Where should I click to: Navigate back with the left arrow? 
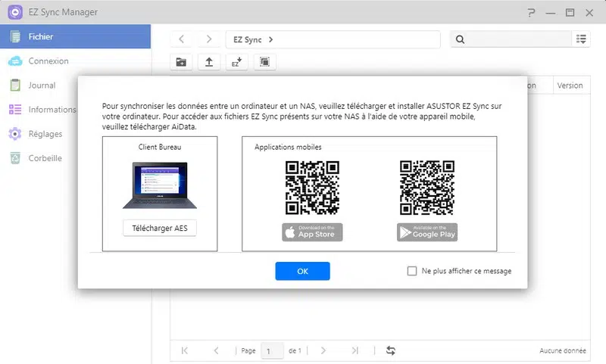(181, 39)
